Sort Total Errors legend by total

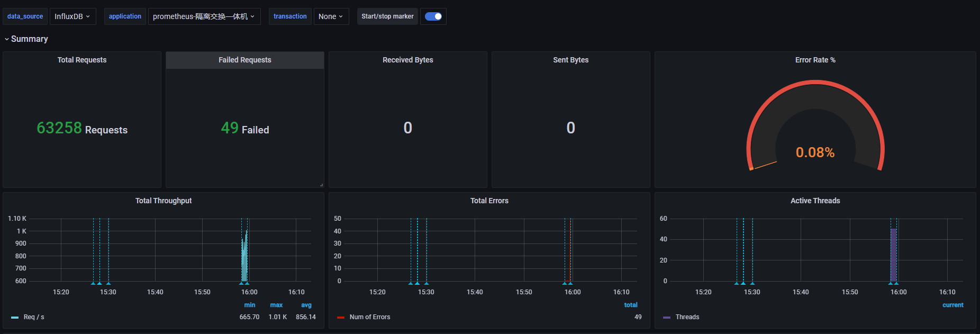tap(631, 305)
